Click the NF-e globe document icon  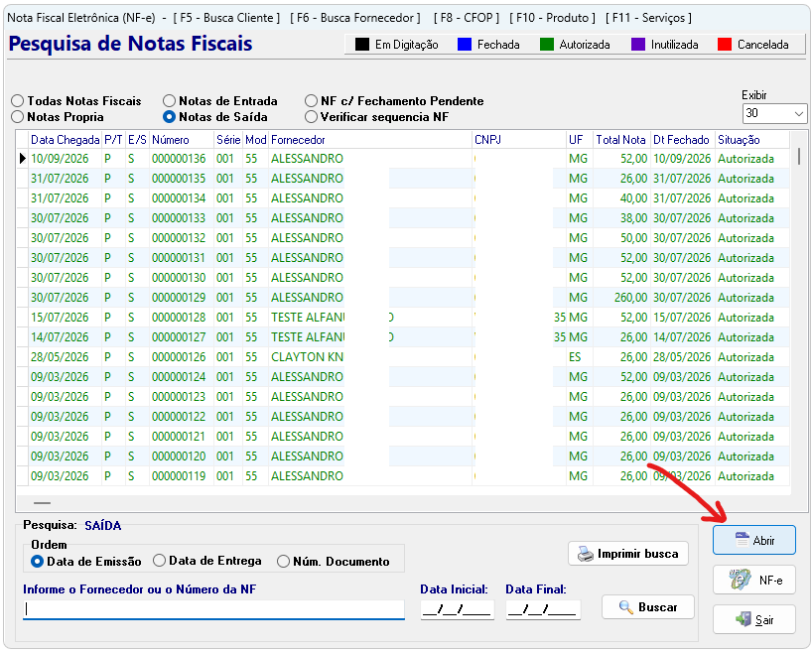[740, 580]
